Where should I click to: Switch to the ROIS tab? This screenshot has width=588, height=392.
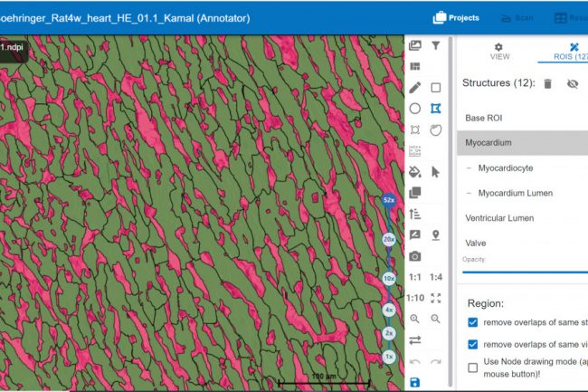pyautogui.click(x=570, y=52)
